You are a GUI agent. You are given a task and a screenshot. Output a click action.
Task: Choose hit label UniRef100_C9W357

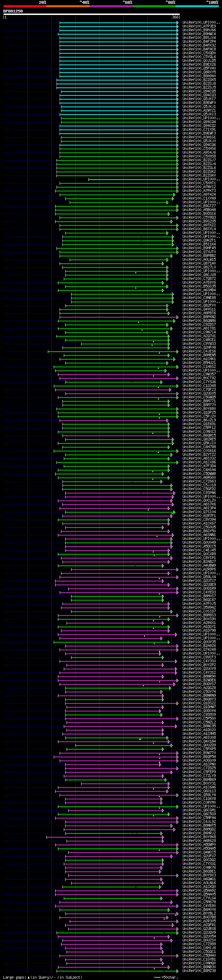[199, 374]
